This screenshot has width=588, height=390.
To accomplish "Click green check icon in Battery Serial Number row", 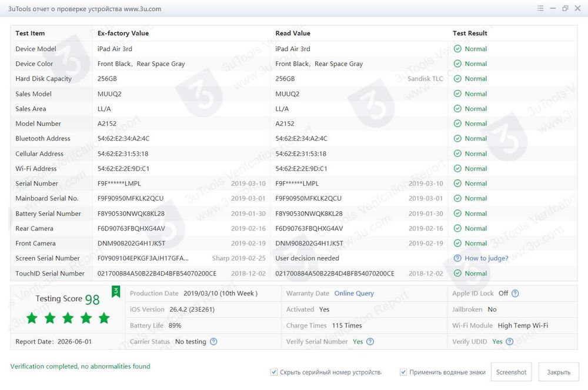I will tap(457, 214).
